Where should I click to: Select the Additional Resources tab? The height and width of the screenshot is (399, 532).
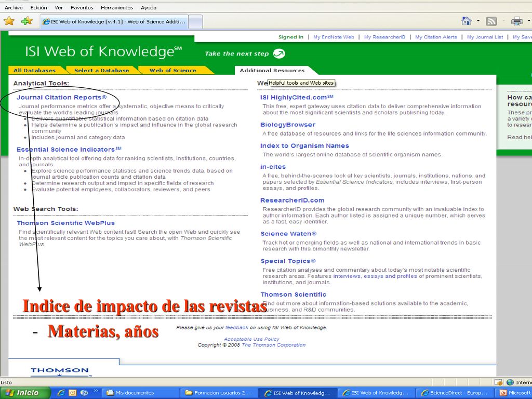[x=272, y=70]
